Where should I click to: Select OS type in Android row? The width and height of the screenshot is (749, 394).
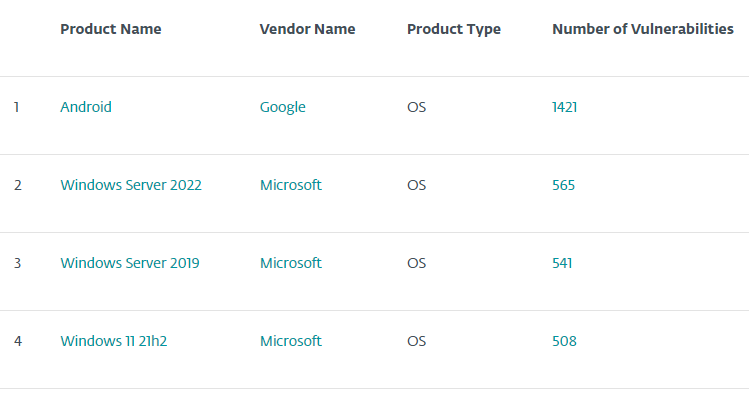(417, 107)
